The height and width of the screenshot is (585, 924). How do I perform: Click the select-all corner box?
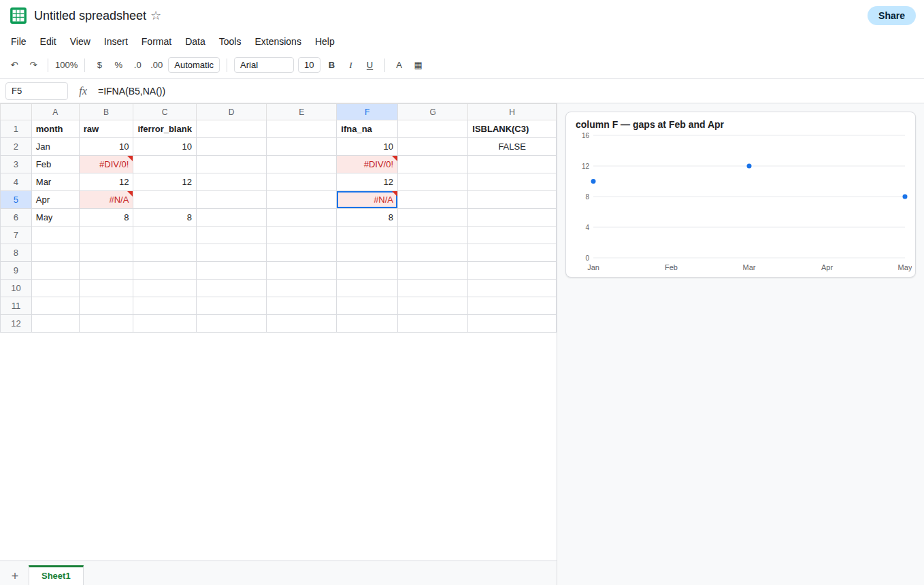[16, 112]
